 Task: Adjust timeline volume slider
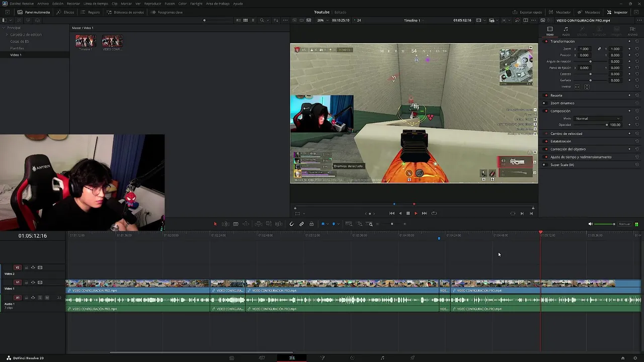click(x=605, y=224)
